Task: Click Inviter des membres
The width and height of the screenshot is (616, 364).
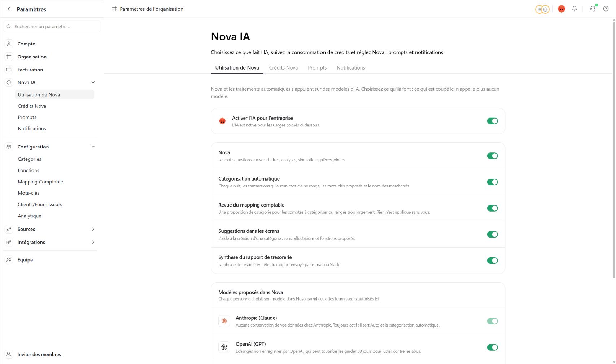Action: [39, 354]
